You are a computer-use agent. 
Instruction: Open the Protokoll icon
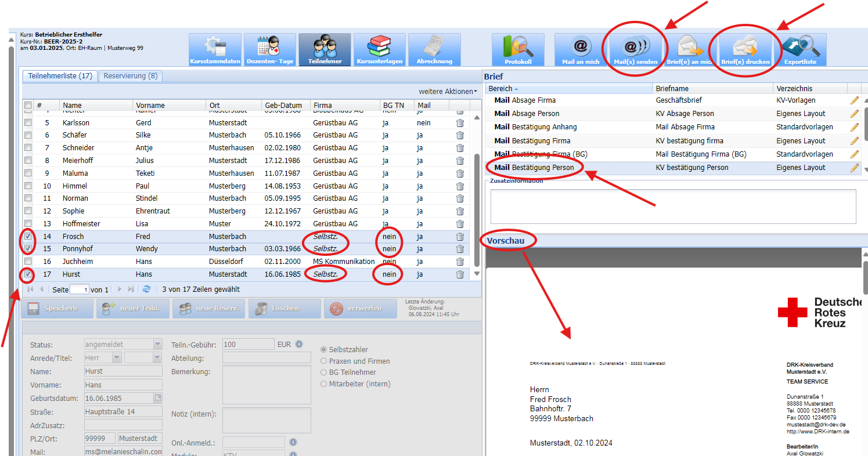pos(518,49)
